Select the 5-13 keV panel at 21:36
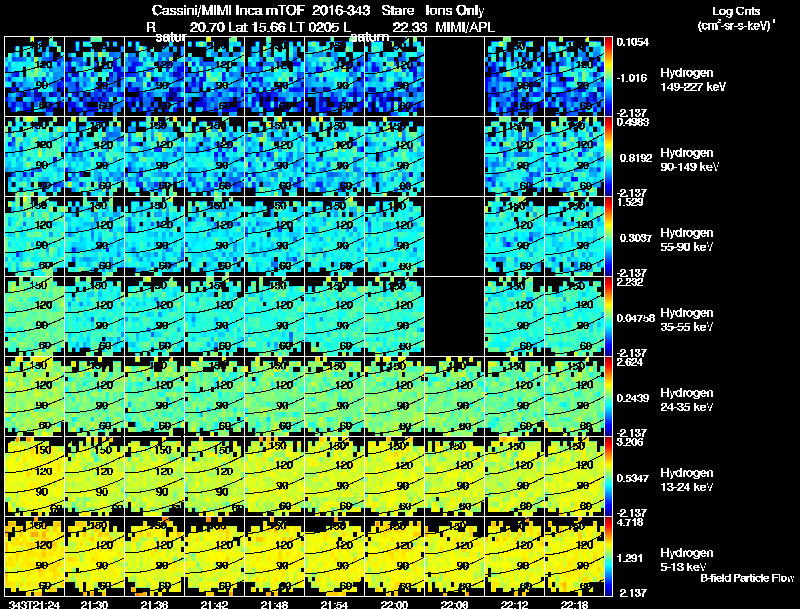Screen dimensions: 800x609 (155, 556)
